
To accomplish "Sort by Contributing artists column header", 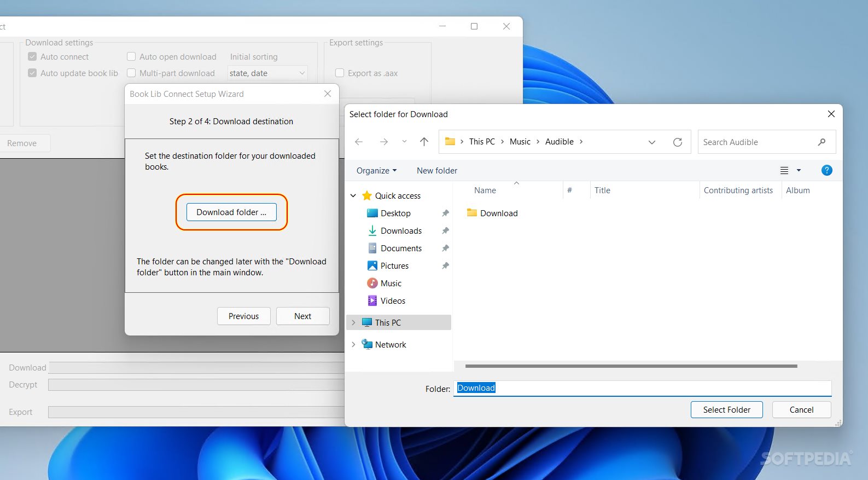I will (738, 190).
